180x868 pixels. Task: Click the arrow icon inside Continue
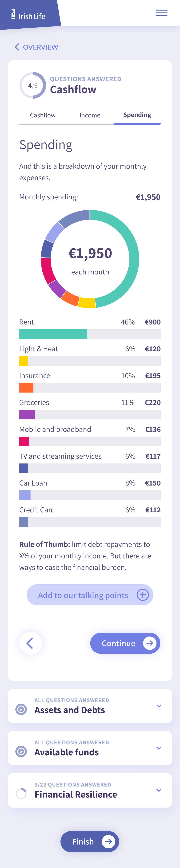point(150,643)
